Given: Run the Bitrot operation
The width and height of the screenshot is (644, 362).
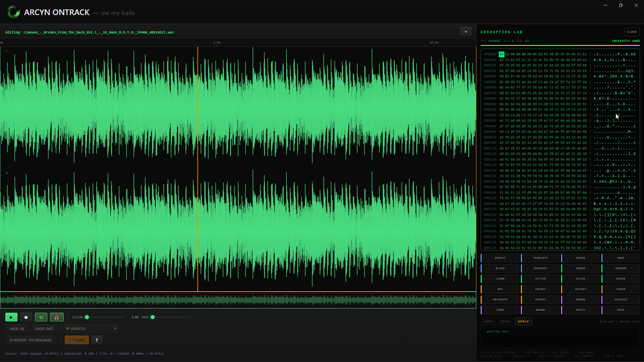Looking at the screenshot, I should [580, 289].
